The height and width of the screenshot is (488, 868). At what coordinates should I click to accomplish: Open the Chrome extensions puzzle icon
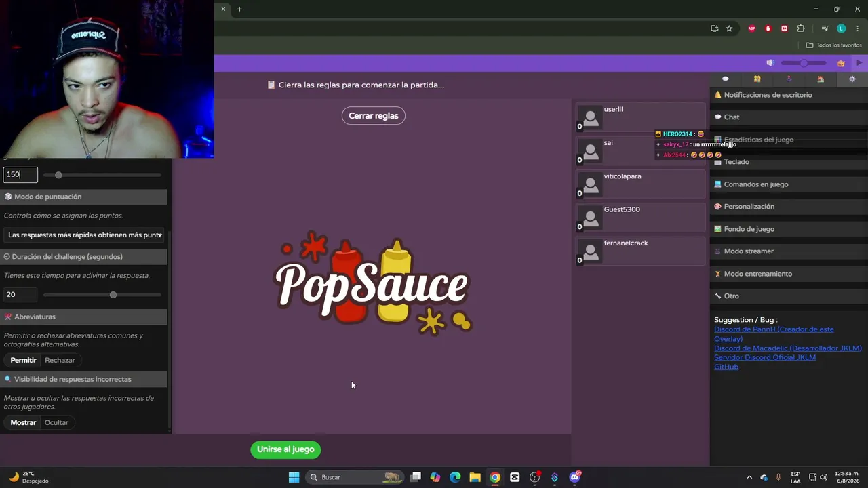click(x=801, y=28)
